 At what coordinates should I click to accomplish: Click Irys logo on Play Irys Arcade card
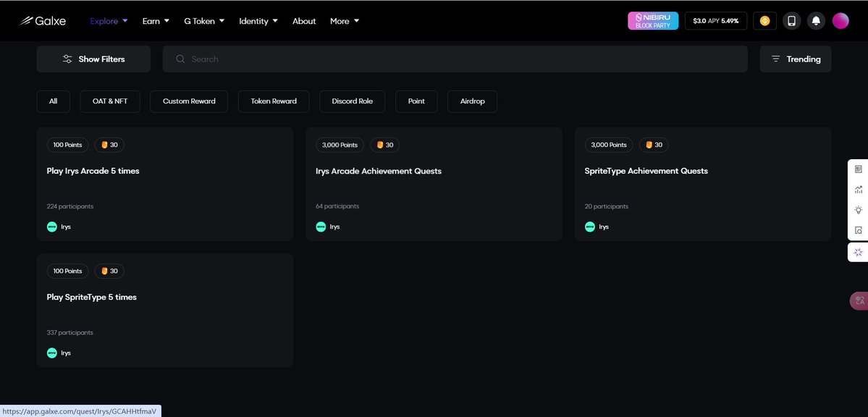pyautogui.click(x=52, y=227)
